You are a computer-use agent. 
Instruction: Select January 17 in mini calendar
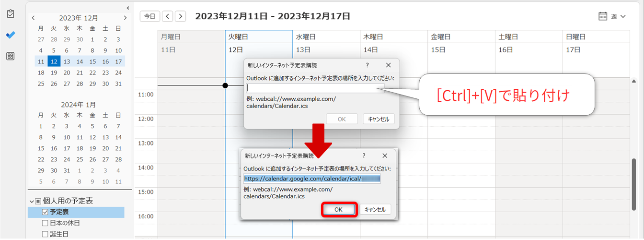point(67,148)
